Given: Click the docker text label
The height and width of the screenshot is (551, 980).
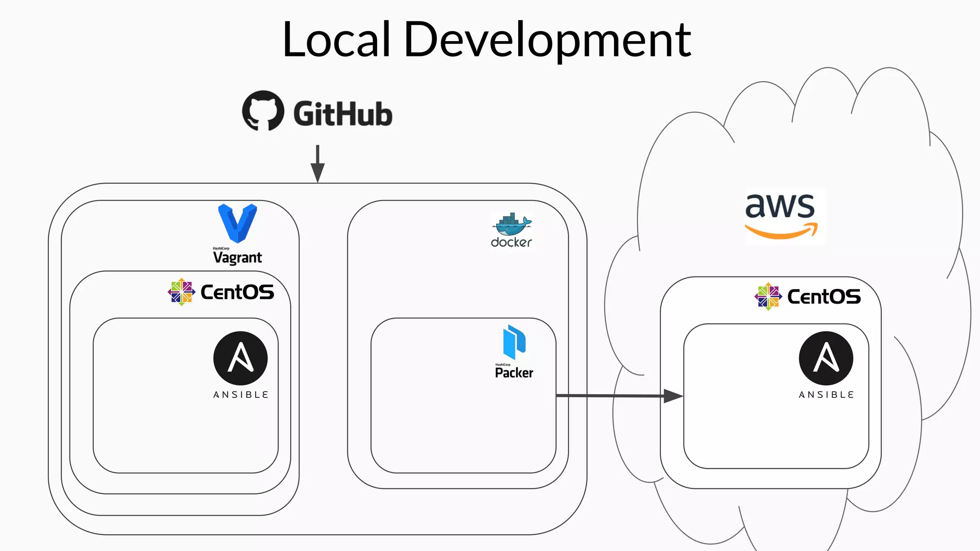Looking at the screenshot, I should pos(512,242).
